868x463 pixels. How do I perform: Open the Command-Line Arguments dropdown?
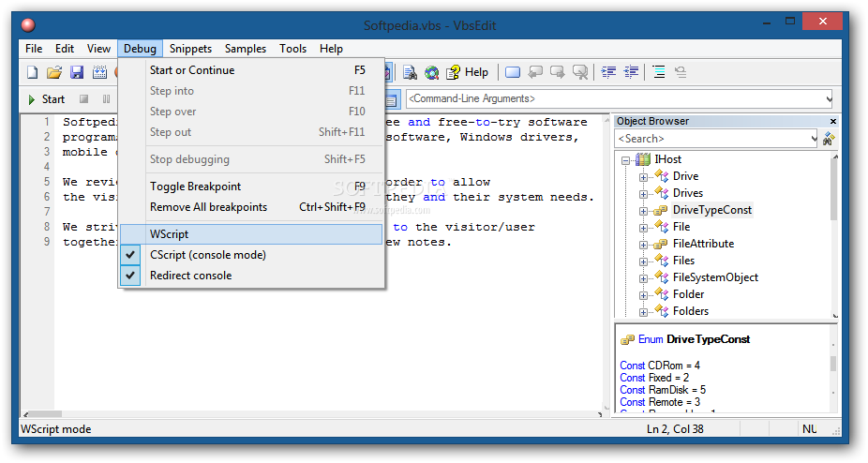pos(829,99)
